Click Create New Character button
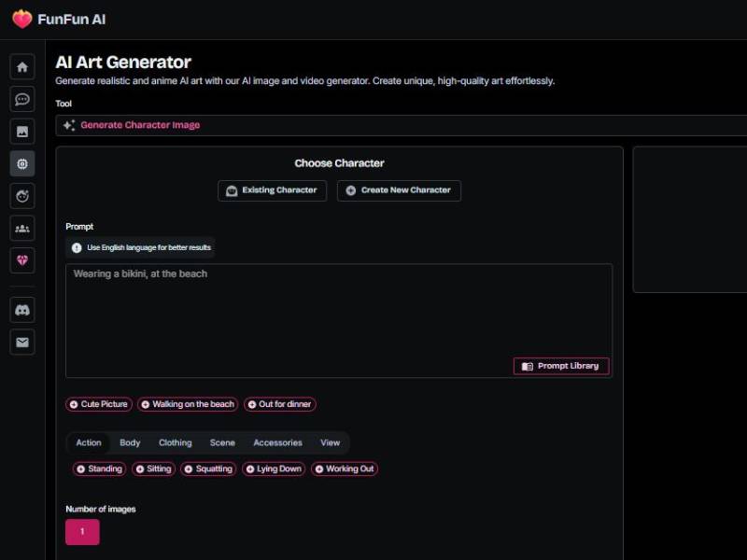The height and width of the screenshot is (560, 747). click(x=399, y=190)
